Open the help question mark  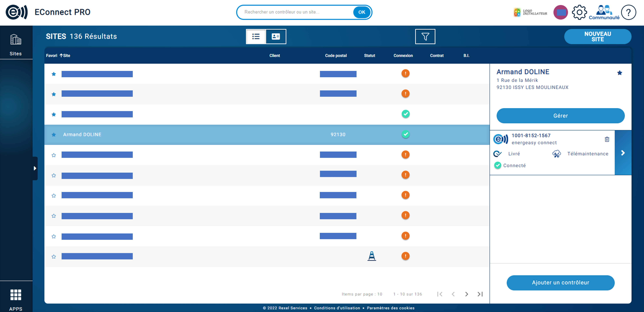[x=628, y=12]
